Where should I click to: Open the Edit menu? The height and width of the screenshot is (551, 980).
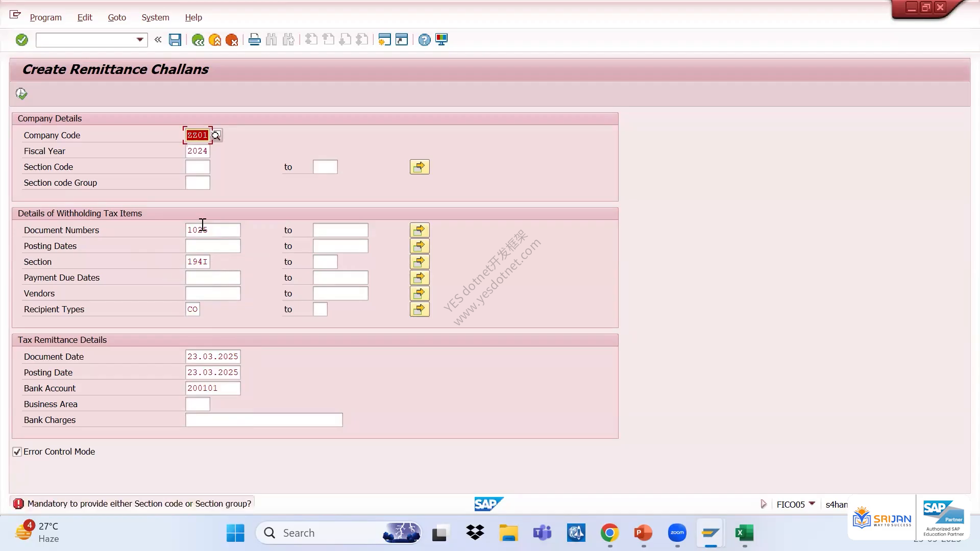[x=85, y=17]
